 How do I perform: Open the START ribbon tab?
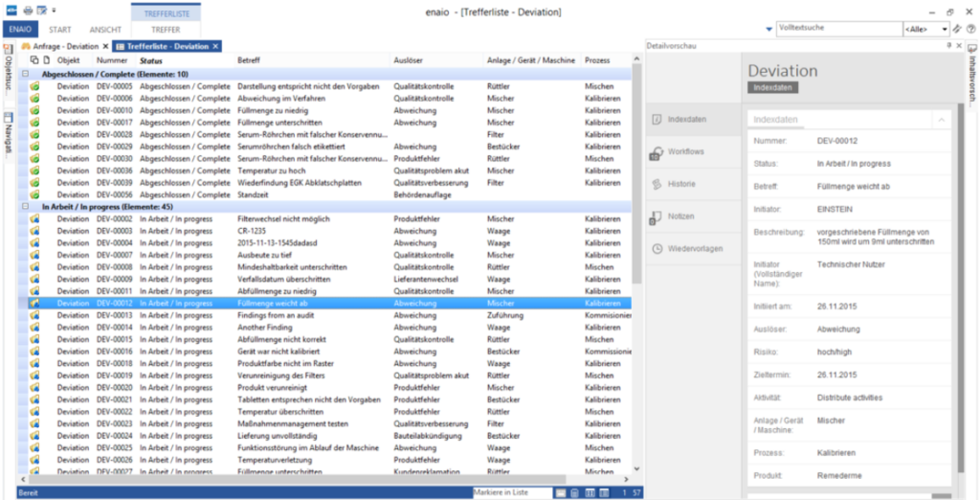[x=60, y=30]
